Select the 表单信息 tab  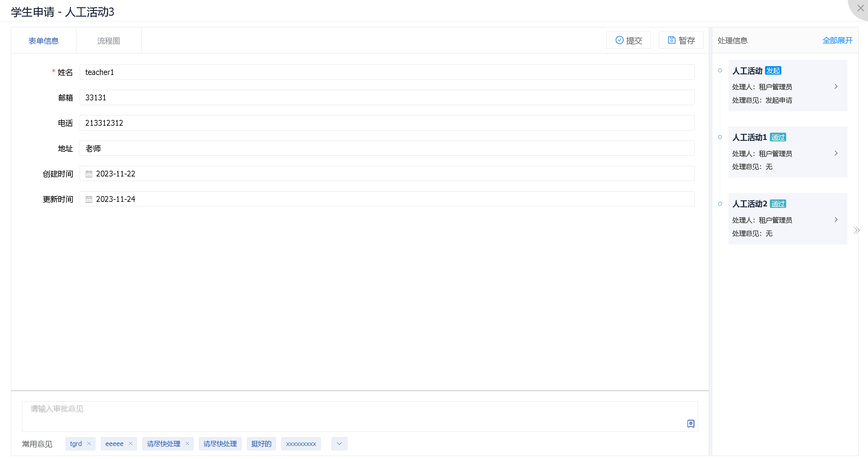point(43,41)
